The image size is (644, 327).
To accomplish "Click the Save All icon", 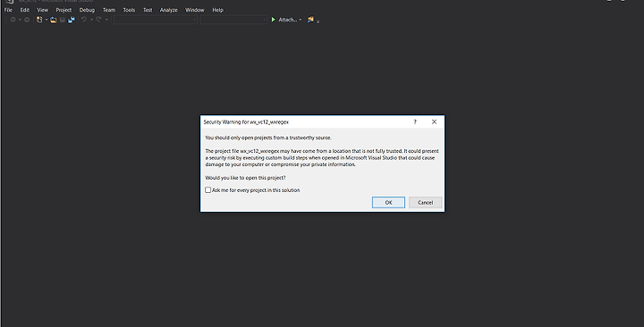I will coord(72,20).
